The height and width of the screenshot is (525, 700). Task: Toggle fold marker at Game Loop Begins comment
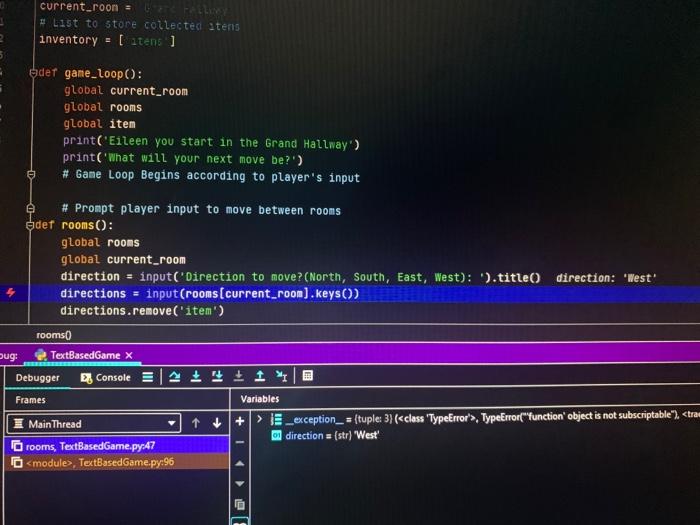(31, 175)
